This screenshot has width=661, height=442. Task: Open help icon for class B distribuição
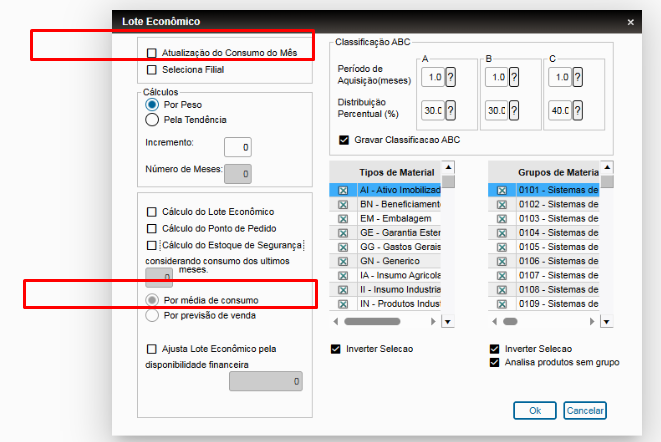[x=513, y=110]
